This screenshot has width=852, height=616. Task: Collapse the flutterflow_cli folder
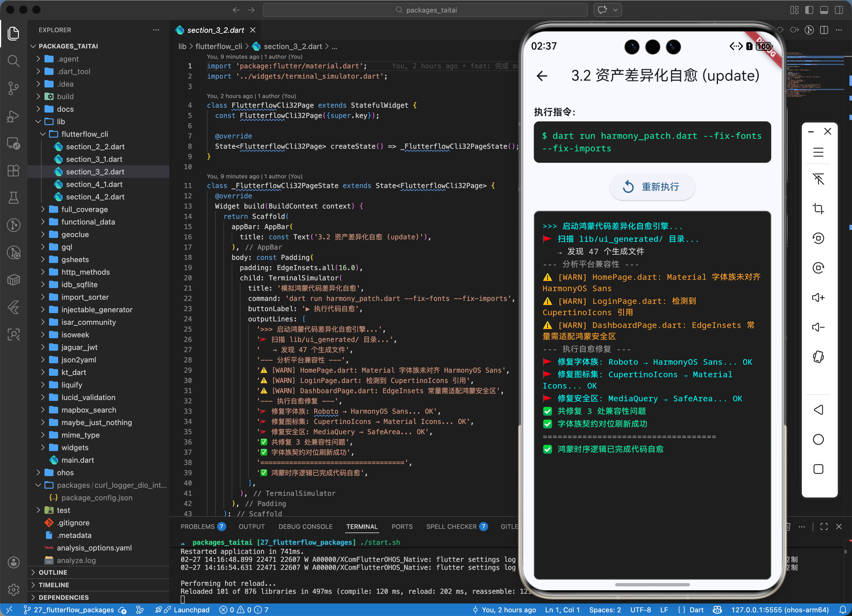85,134
